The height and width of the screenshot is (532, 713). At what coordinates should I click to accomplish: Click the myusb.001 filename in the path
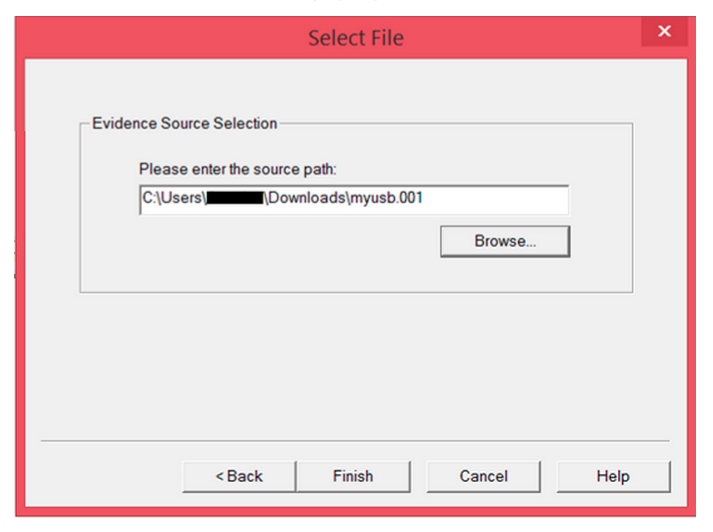tap(386, 199)
